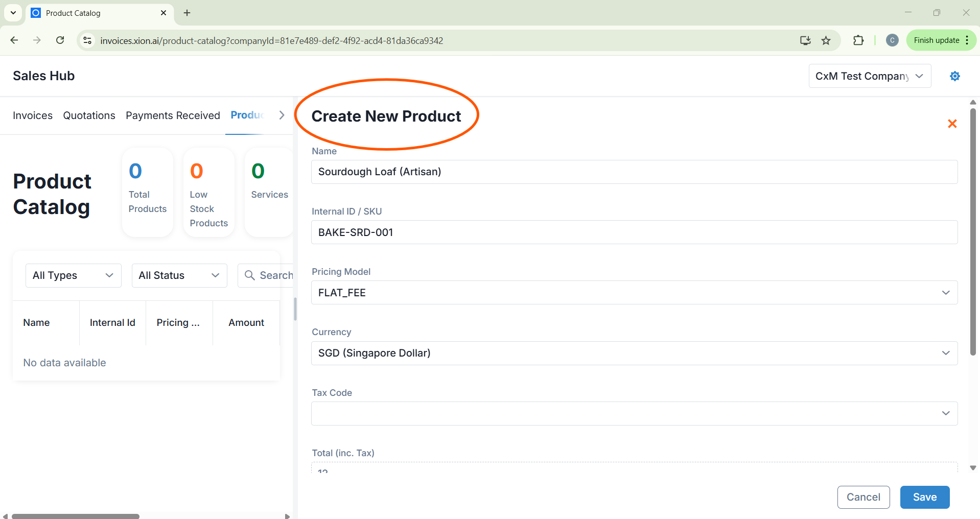The image size is (980, 519).
Task: Close the Create New Product panel
Action: click(952, 124)
